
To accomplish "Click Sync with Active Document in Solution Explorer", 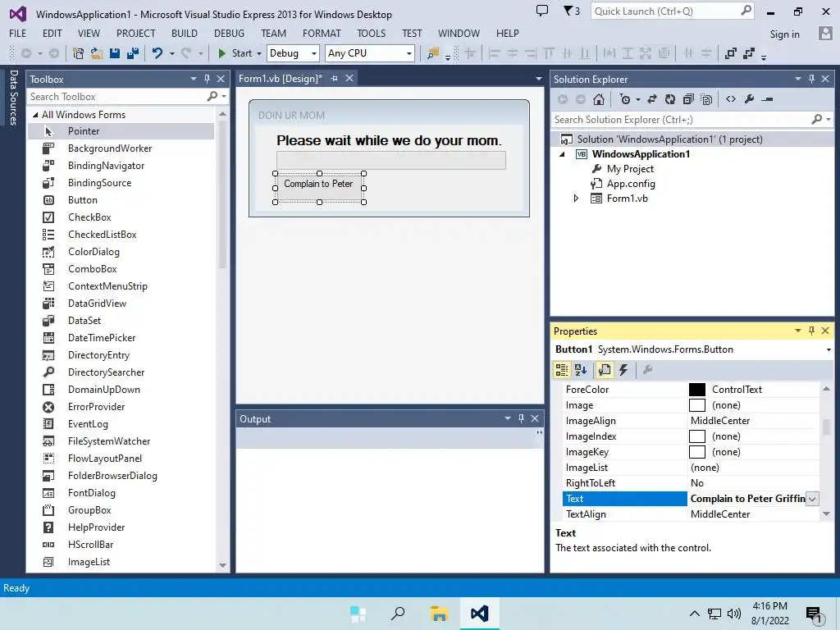I will (x=652, y=99).
